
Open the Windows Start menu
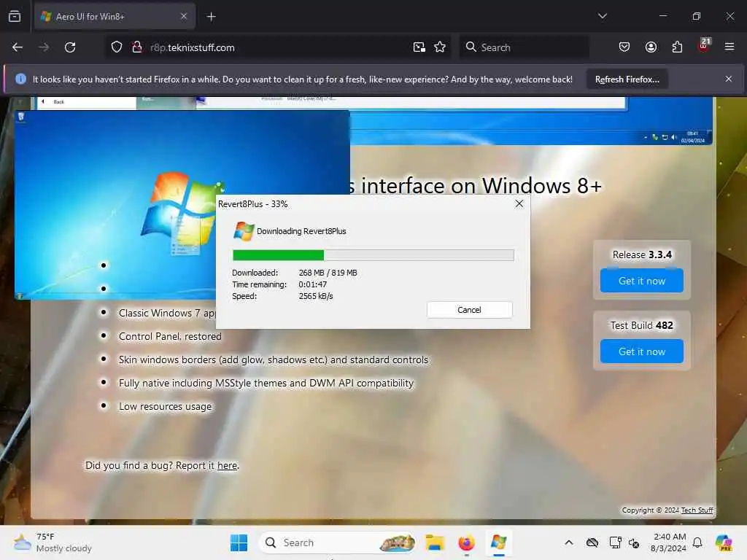click(239, 542)
